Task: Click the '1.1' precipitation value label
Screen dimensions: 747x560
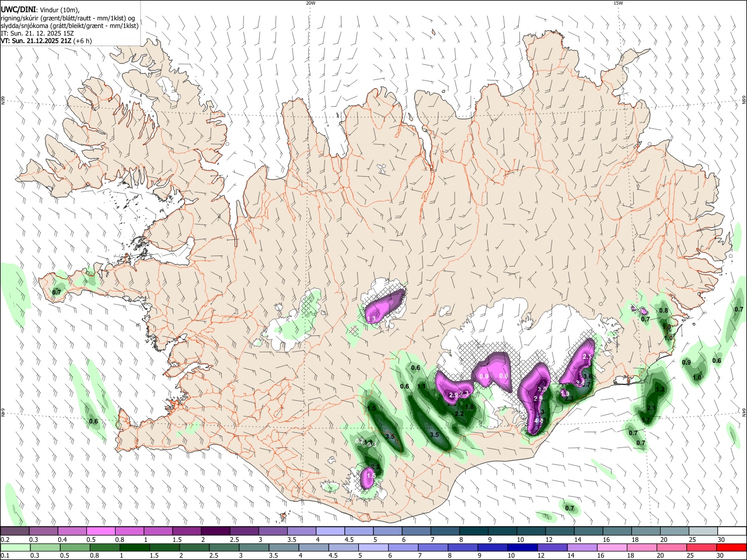Action: (421, 386)
